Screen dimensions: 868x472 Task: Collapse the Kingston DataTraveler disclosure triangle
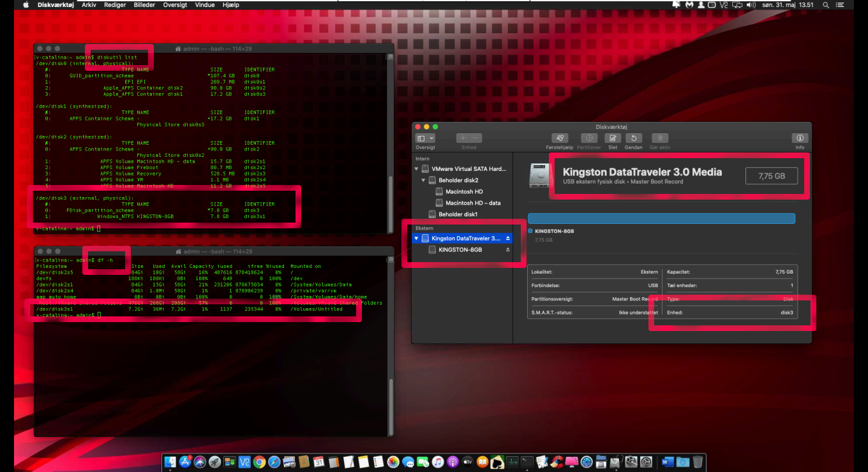pyautogui.click(x=417, y=239)
